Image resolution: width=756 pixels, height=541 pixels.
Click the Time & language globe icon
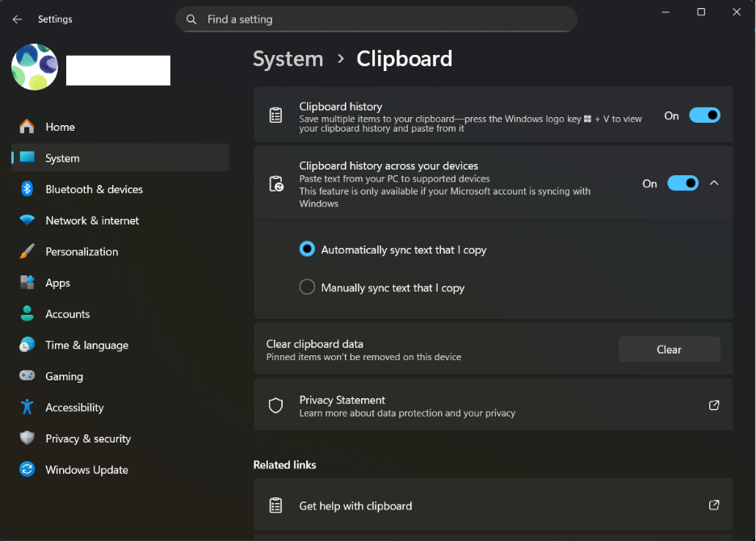[x=27, y=345]
